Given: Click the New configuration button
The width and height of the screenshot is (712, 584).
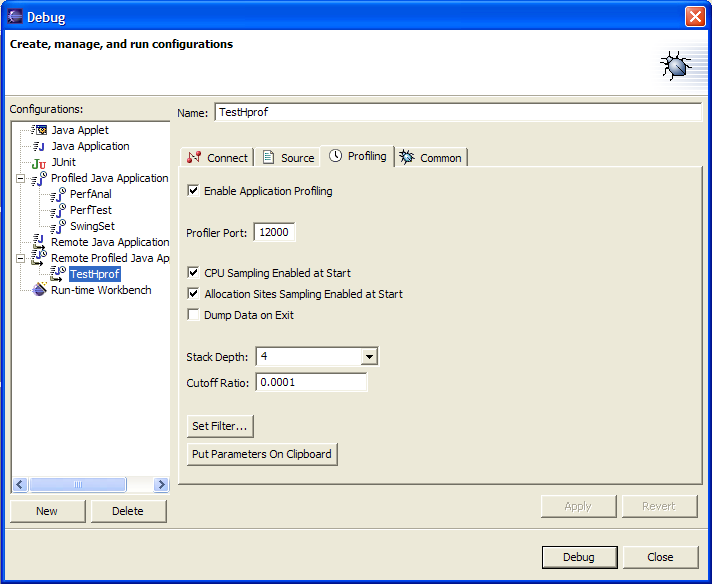Looking at the screenshot, I should click(47, 511).
